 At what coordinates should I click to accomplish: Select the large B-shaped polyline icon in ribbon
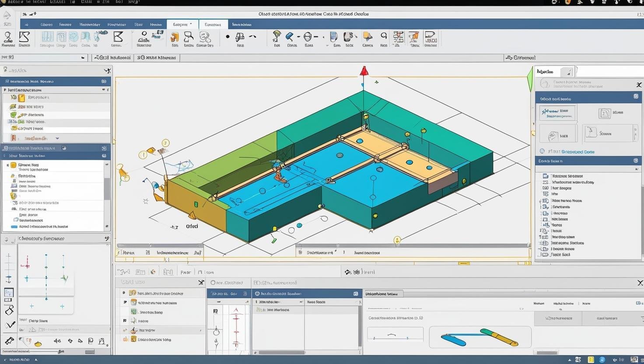[118, 37]
